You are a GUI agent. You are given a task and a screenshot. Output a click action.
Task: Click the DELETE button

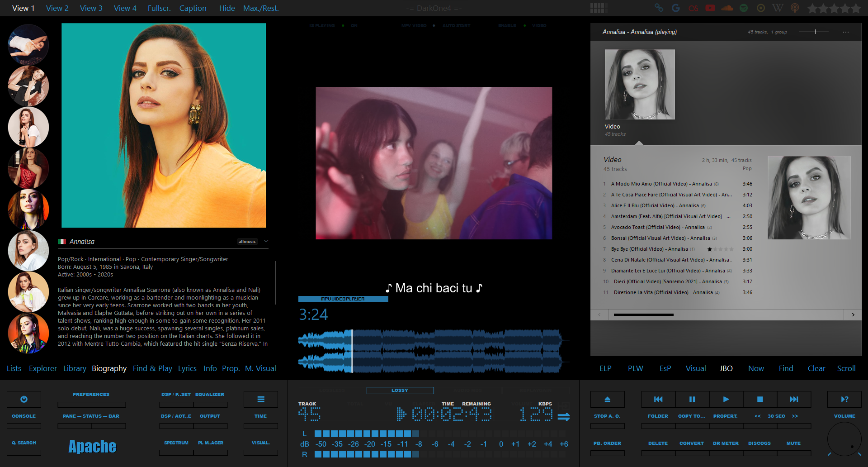[x=658, y=443]
